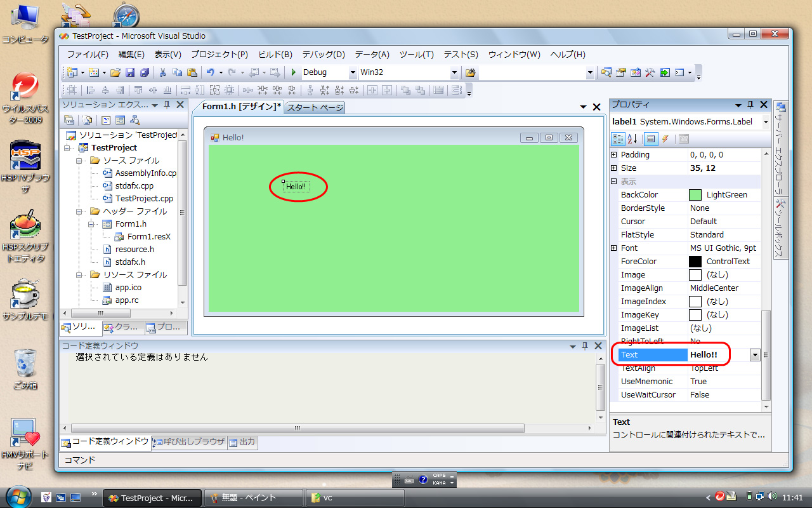812x508 pixels.
Task: Switch to 無題 - ペイント taskbar button
Action: click(254, 498)
